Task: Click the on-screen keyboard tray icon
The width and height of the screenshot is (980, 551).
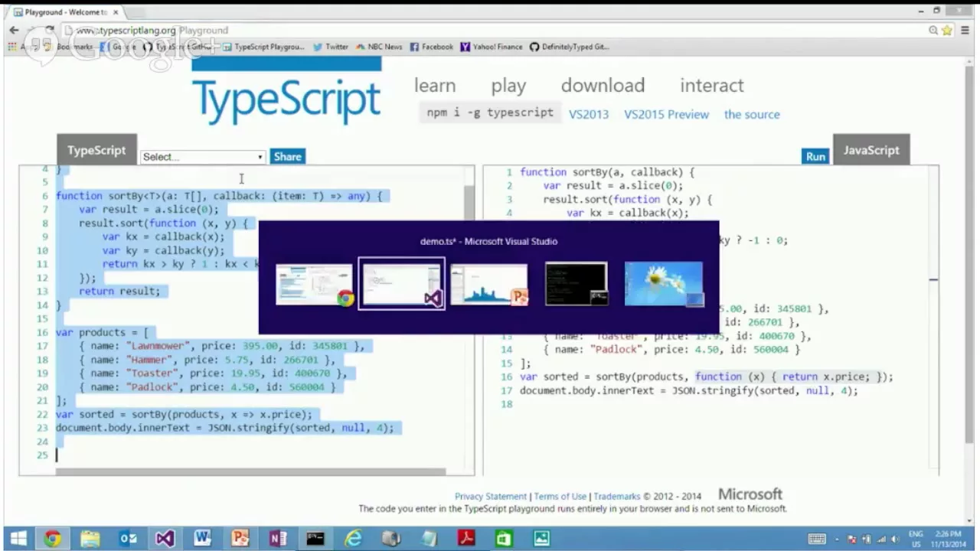Action: tap(816, 539)
